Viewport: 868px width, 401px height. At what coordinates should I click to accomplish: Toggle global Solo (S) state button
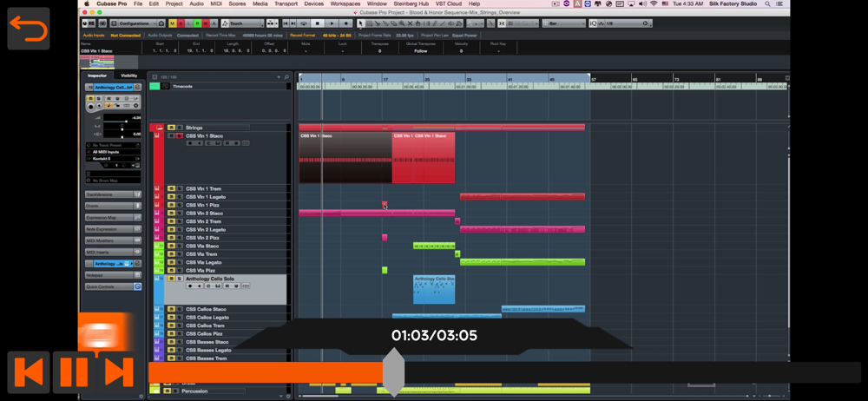(x=181, y=23)
